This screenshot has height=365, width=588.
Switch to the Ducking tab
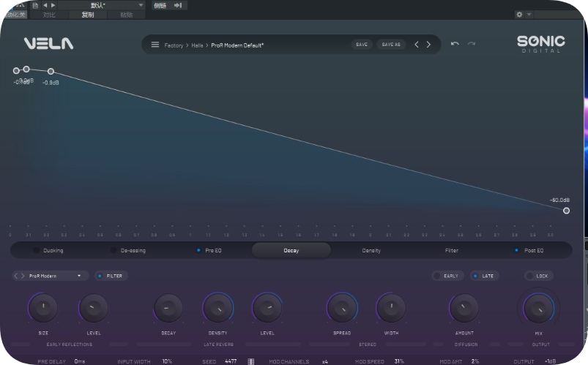[x=53, y=250]
